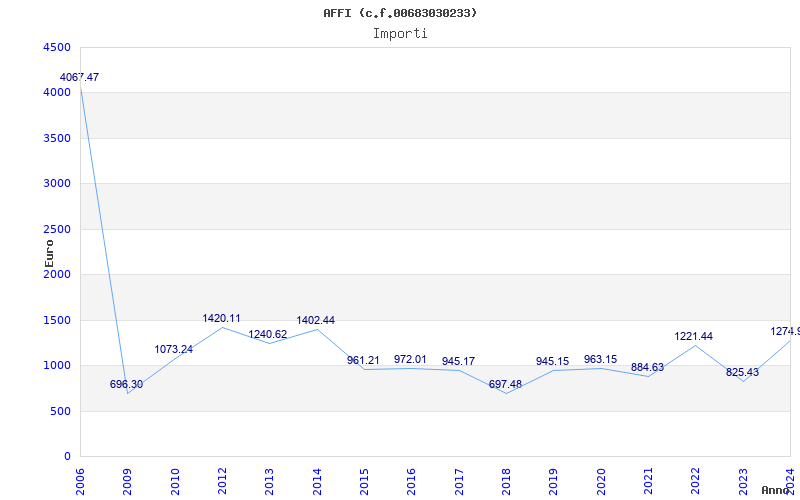
Task: Click the 2010 year label
Action: pos(175,482)
